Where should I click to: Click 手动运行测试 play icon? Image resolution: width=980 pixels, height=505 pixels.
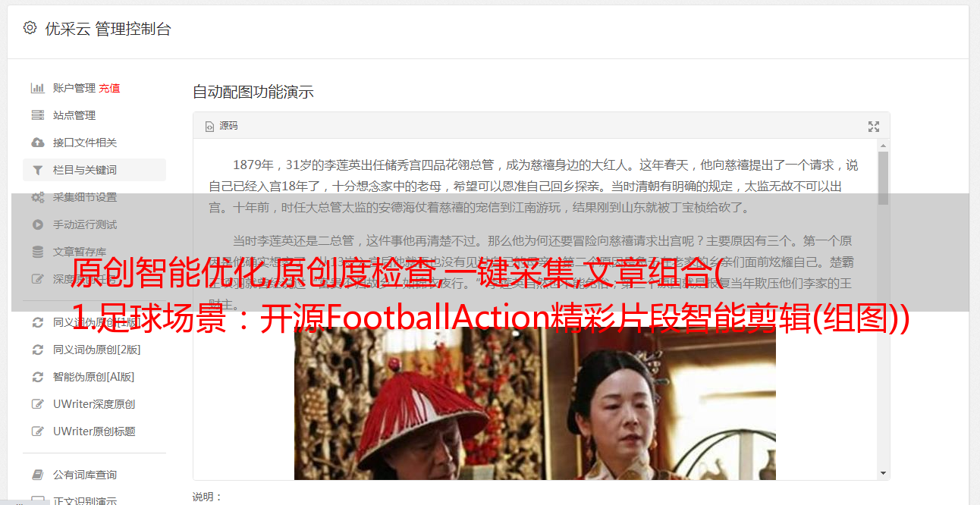click(37, 224)
